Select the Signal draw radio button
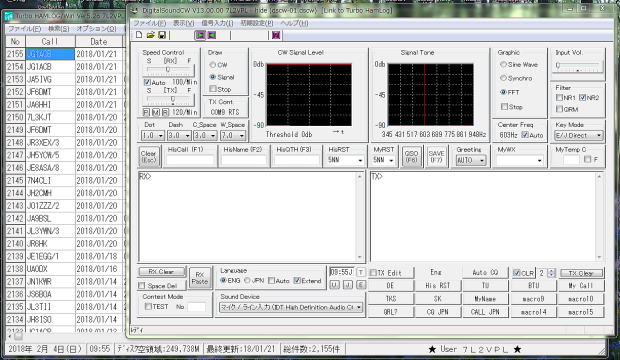The height and width of the screenshot is (360, 620). [213, 77]
